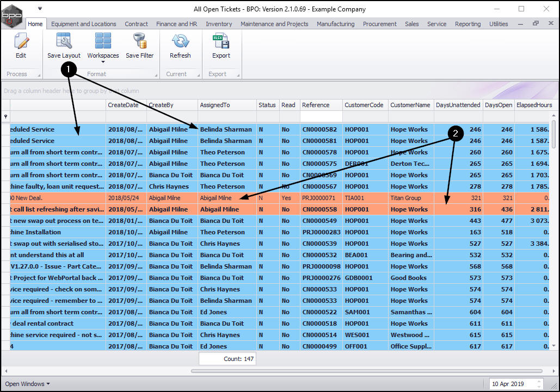Click the Save Filter funnel icon
560x392 pixels.
coord(140,41)
